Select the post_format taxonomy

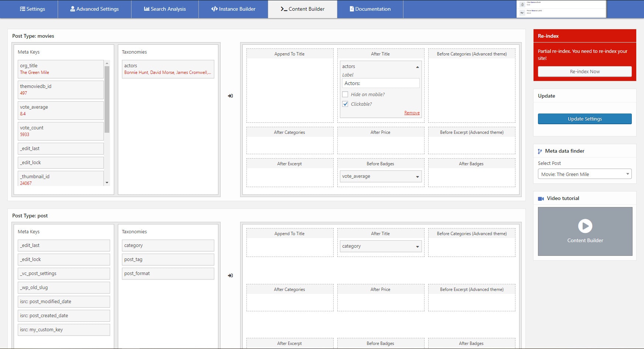[168, 274]
